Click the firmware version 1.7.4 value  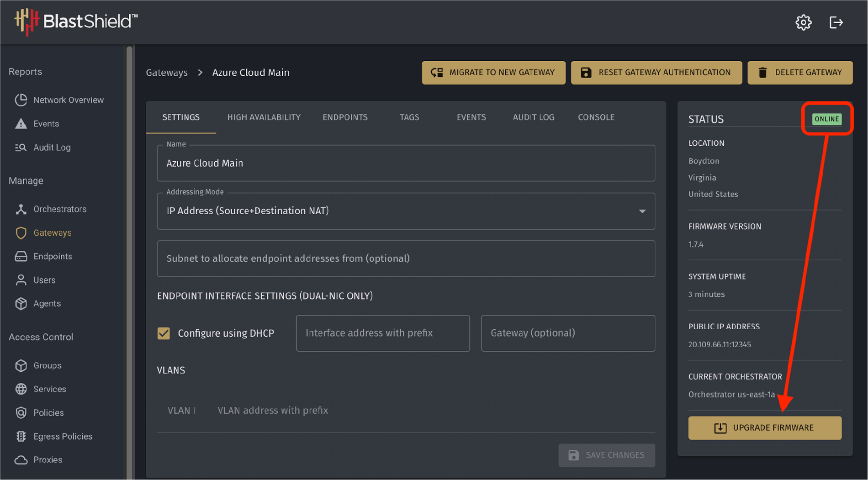(696, 244)
